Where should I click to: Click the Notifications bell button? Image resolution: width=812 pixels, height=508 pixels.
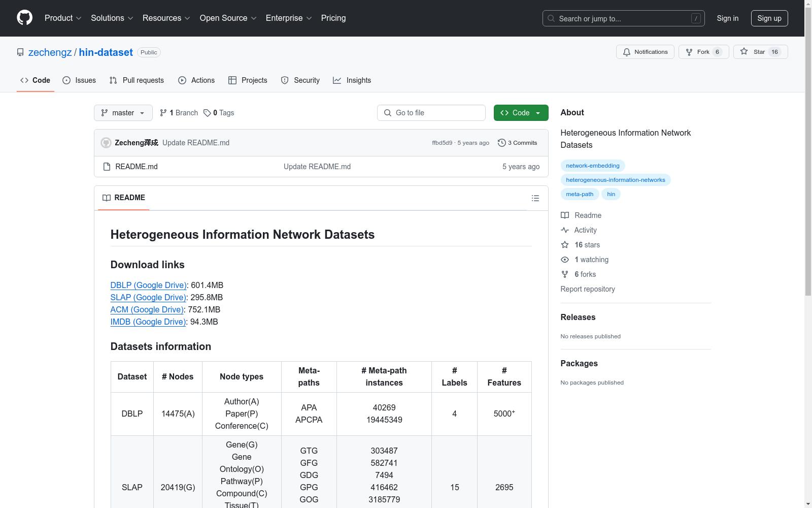pyautogui.click(x=645, y=52)
